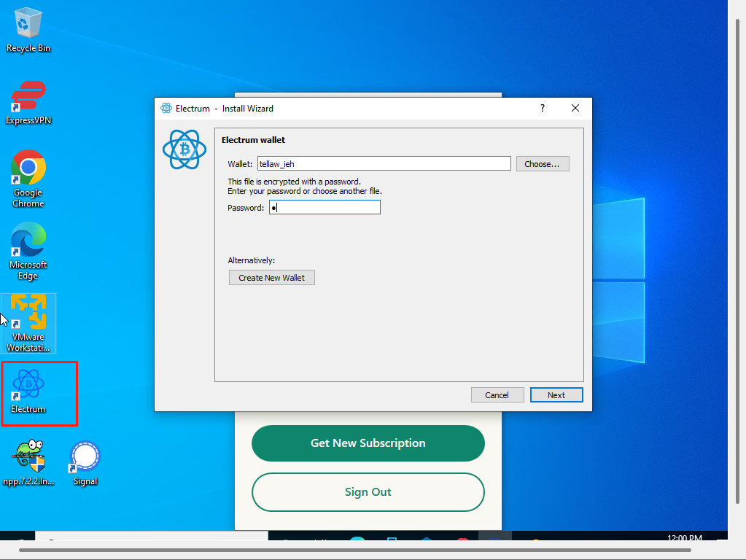The height and width of the screenshot is (560, 746).
Task: Click the horizontal scrollbar at the bottom
Action: [365, 550]
